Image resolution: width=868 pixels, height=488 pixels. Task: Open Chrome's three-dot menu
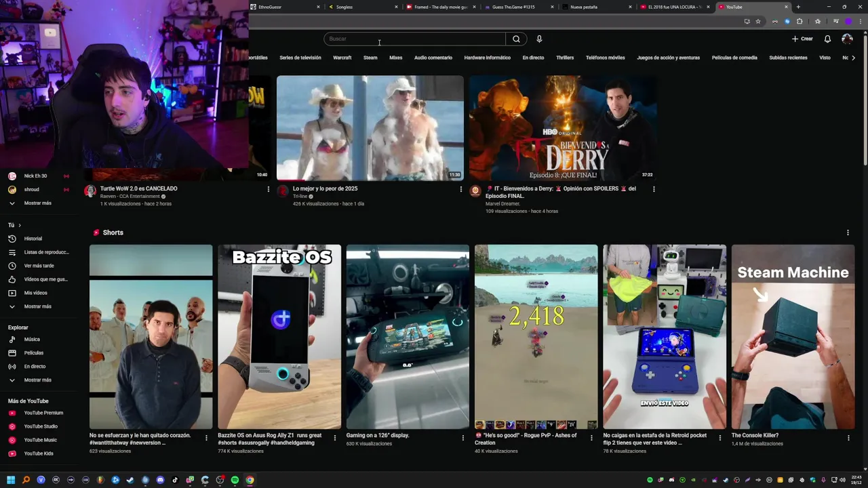(861, 21)
